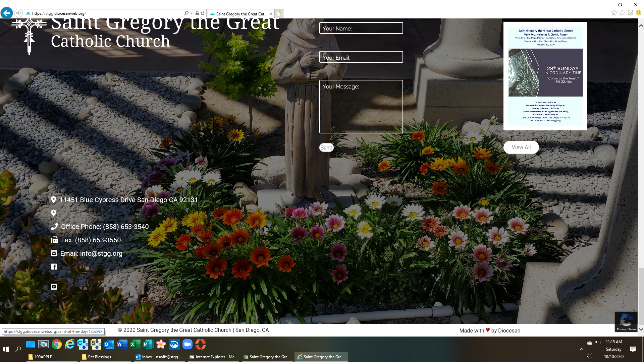
Task: Open the YouTube icon link
Action: [x=54, y=287]
